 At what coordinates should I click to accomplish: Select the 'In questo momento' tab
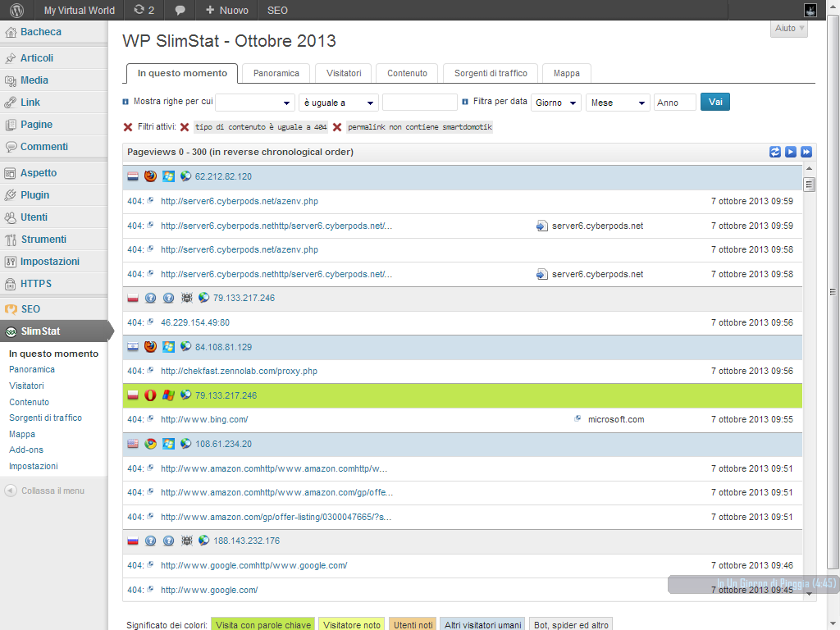182,73
